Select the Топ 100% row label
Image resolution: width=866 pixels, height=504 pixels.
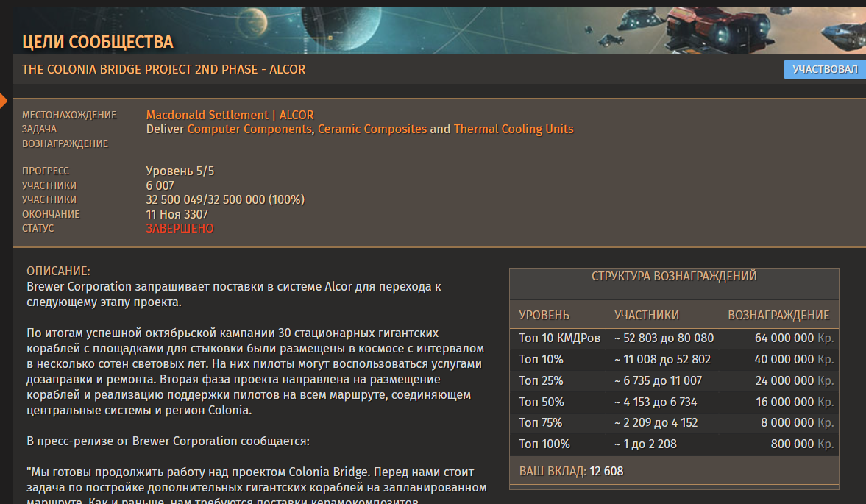[x=544, y=444]
